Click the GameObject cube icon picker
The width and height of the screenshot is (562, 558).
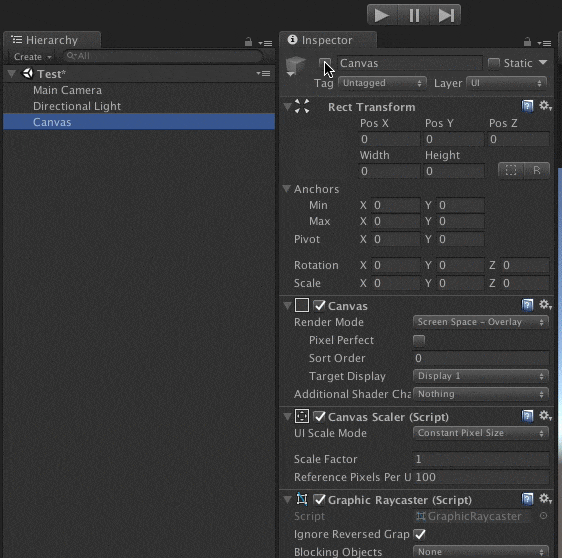295,67
